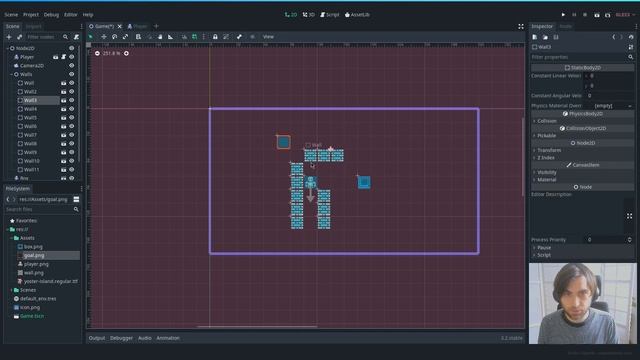Viewport: 640px width, 360px height.
Task: Click the list selectable nodes tool
Action: [x=138, y=37]
